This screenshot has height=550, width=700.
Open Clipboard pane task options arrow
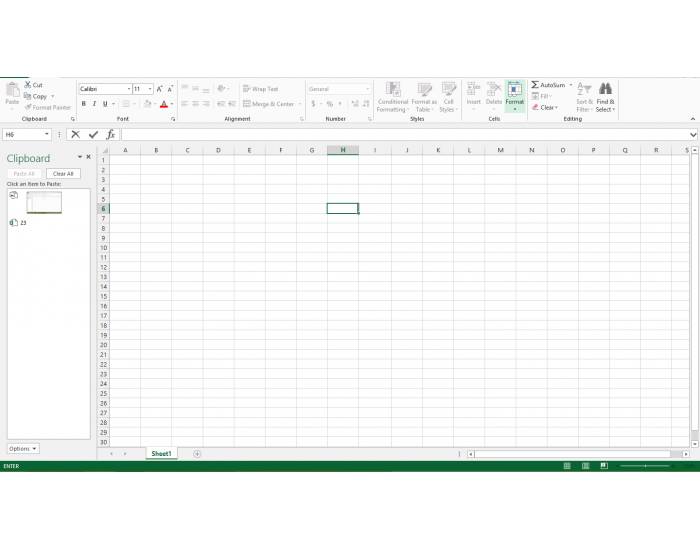(80, 157)
